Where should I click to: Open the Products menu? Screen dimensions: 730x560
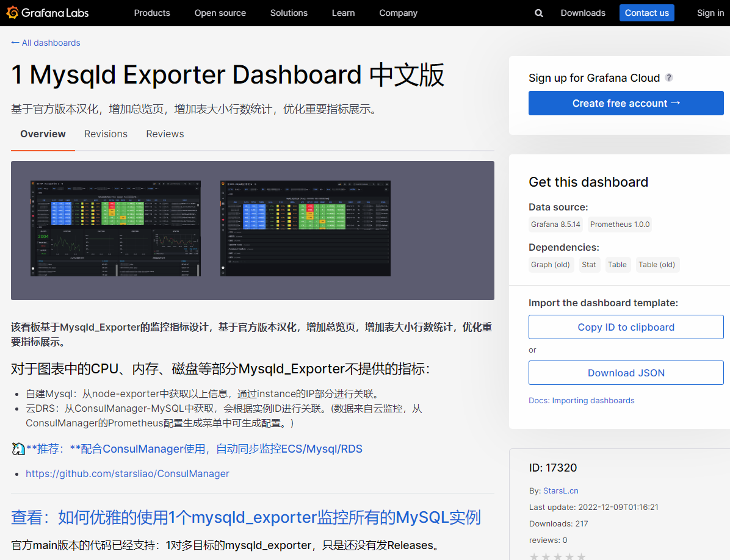[152, 13]
